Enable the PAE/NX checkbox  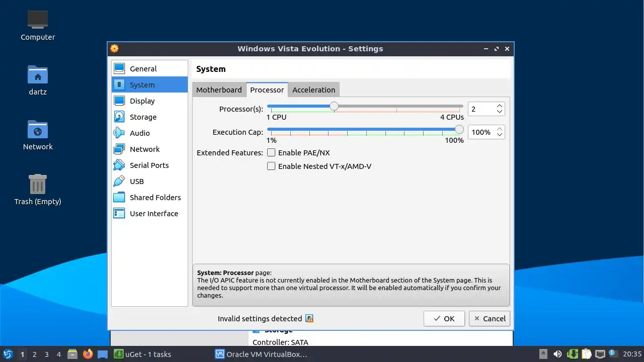tap(271, 152)
